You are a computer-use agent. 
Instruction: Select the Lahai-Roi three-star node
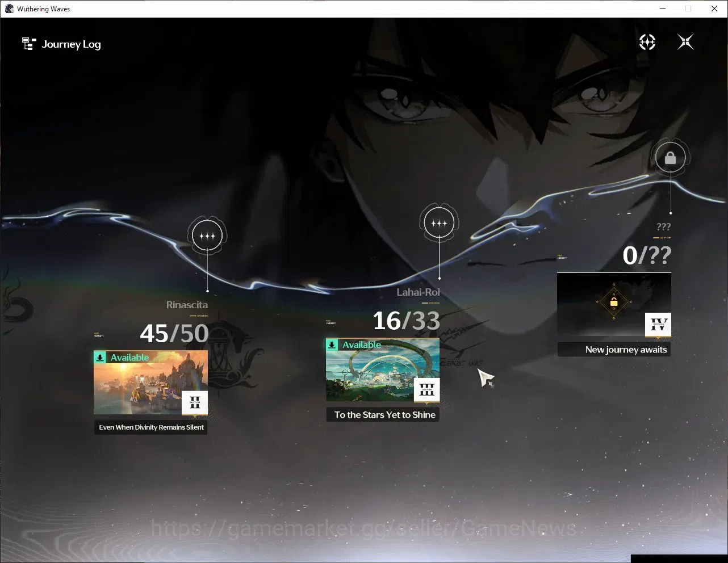click(x=439, y=223)
